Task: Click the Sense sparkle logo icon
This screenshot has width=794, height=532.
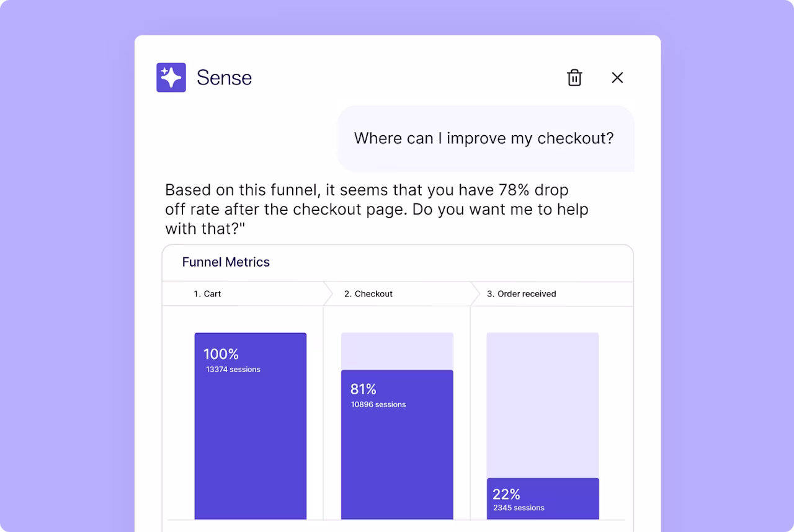Action: click(171, 78)
